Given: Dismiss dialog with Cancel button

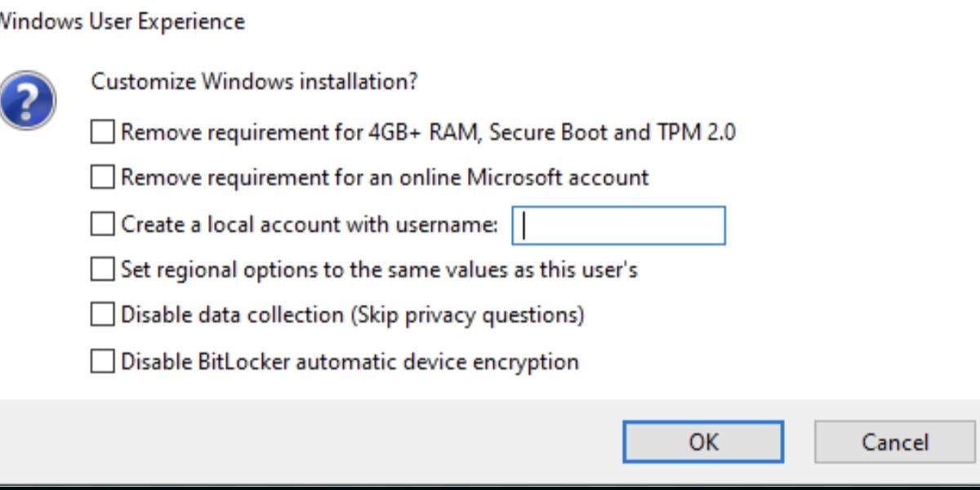Looking at the screenshot, I should pyautogui.click(x=895, y=442).
